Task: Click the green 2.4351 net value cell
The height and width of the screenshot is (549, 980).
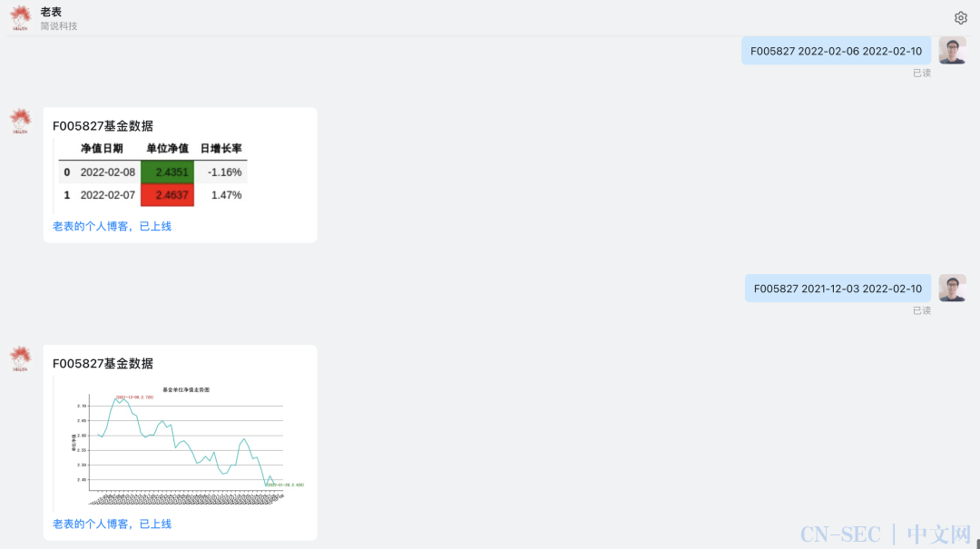Action: pos(168,172)
